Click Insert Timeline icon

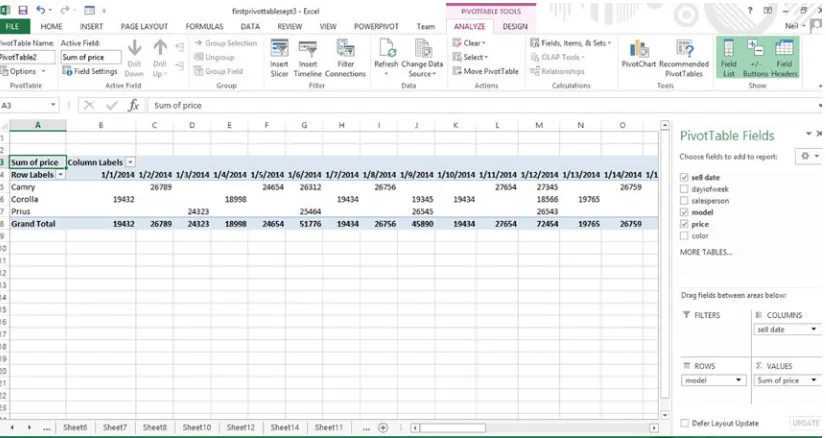pos(308,48)
